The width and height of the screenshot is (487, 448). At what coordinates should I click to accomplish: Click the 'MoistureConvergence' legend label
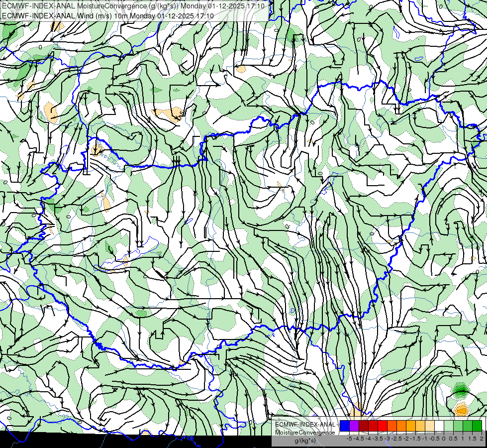(x=305, y=433)
